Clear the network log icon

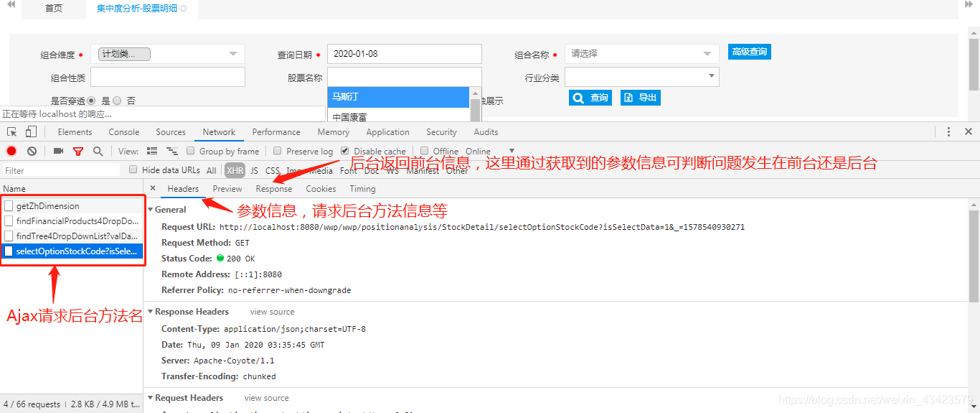click(32, 151)
